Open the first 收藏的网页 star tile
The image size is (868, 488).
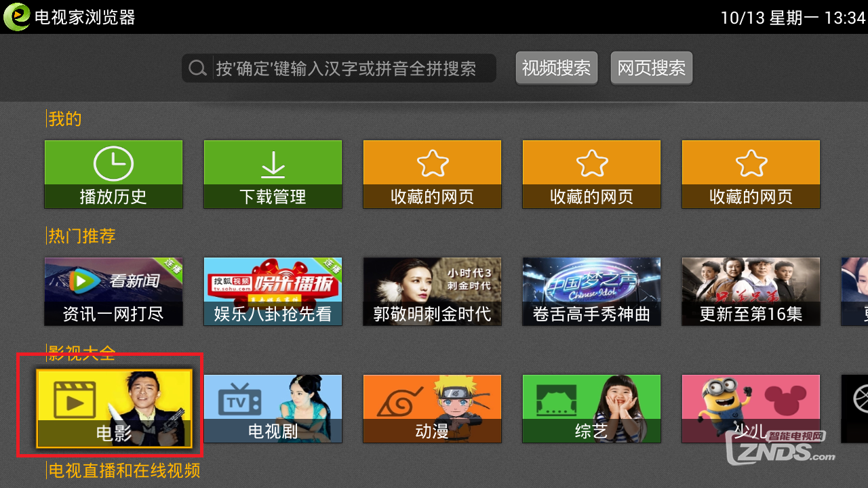point(432,174)
